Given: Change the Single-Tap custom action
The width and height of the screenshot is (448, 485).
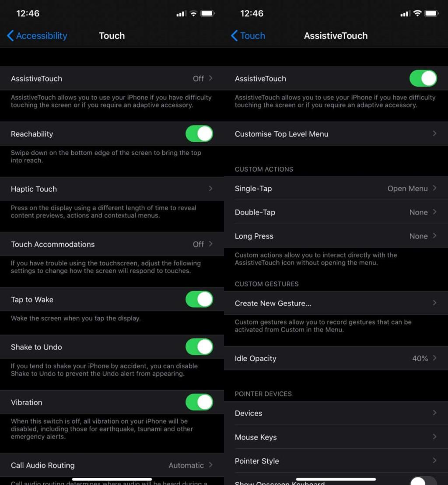Looking at the screenshot, I should [336, 188].
